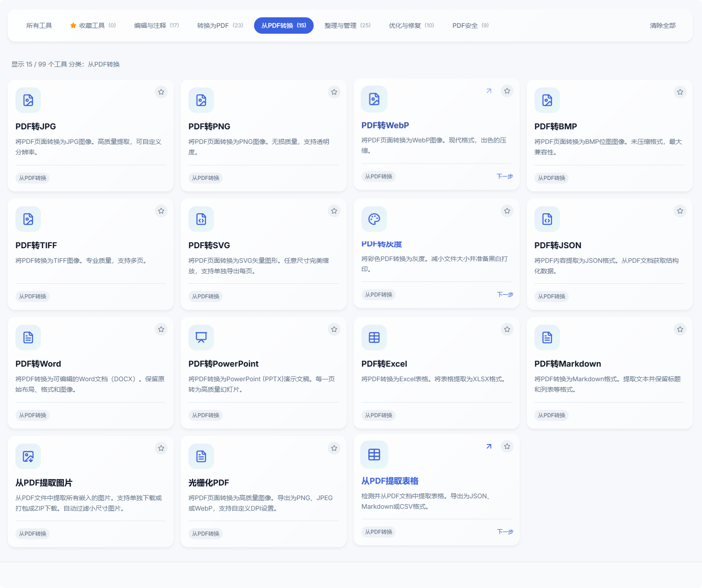Click the PDF转SVG code file icon
Screen dimensions: 702x588
201,219
